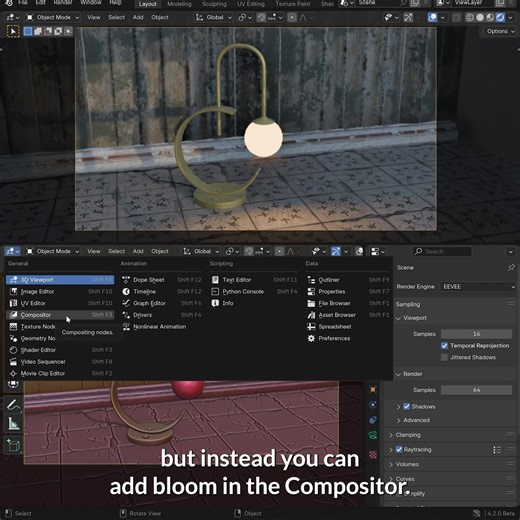Switch top viewport to Rendered shading
The width and height of the screenshot is (520, 520).
coord(500,17)
